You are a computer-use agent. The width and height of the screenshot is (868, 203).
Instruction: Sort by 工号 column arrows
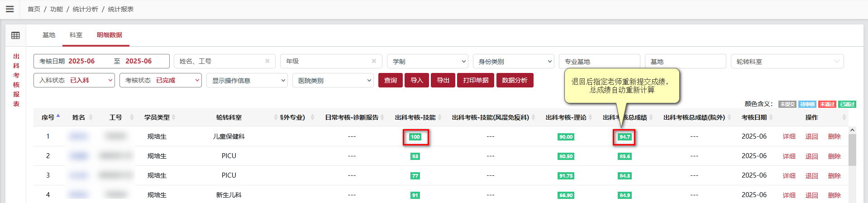pos(132,117)
